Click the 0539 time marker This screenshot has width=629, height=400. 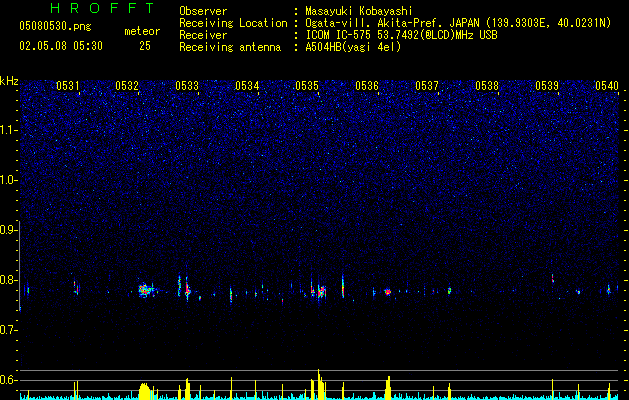tap(547, 86)
